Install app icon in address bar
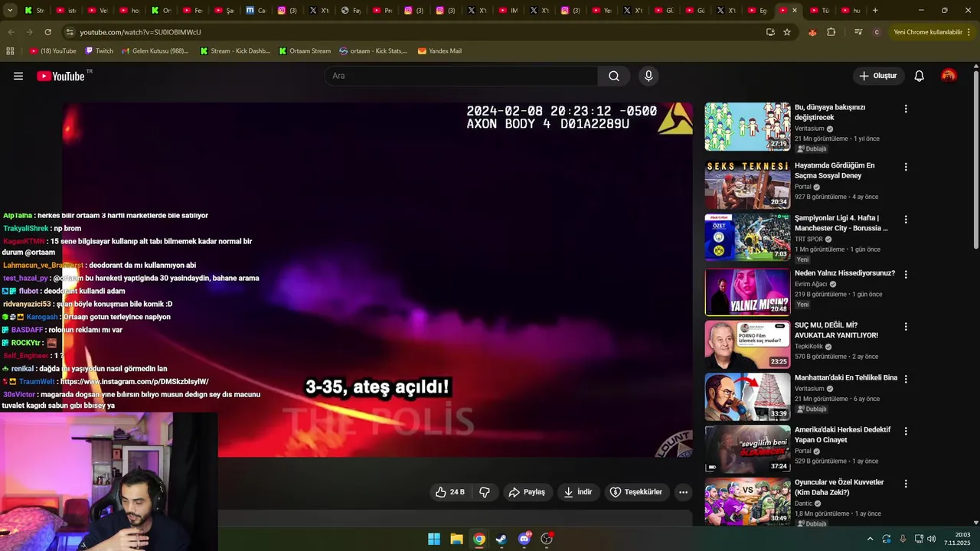 770,32
